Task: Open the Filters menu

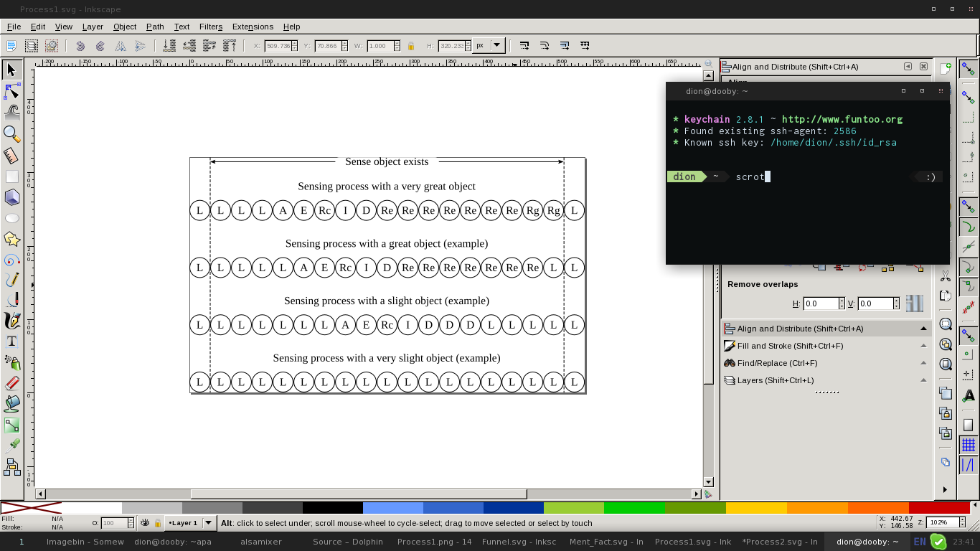Action: click(x=211, y=27)
